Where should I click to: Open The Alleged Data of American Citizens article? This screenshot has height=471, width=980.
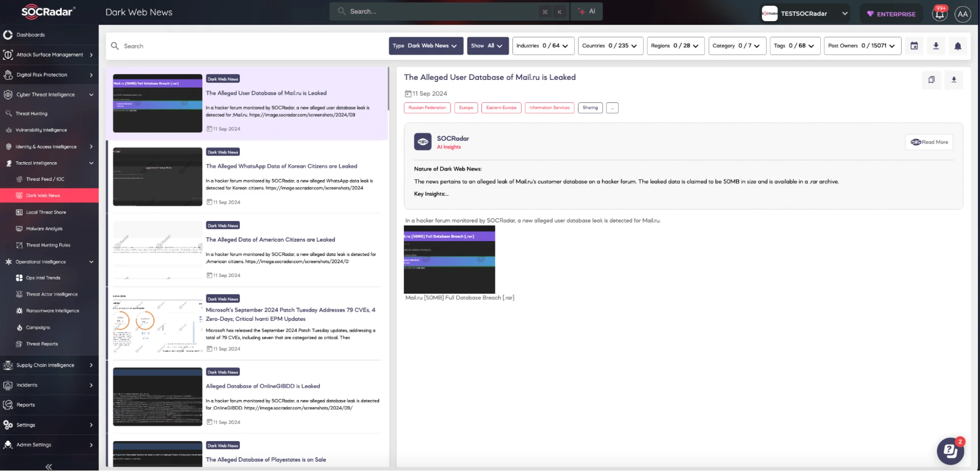[271, 240]
